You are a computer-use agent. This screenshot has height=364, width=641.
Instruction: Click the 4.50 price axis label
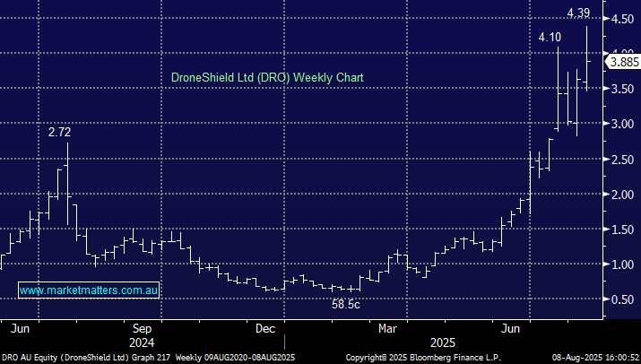pos(622,19)
